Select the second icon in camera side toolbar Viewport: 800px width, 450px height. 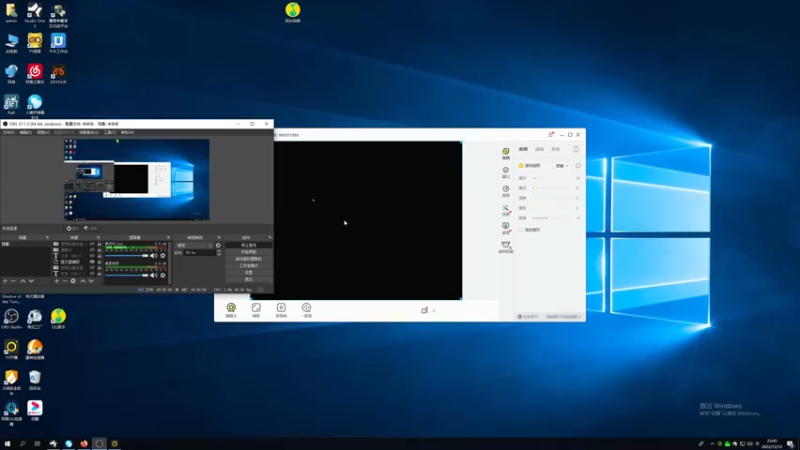pos(506,172)
